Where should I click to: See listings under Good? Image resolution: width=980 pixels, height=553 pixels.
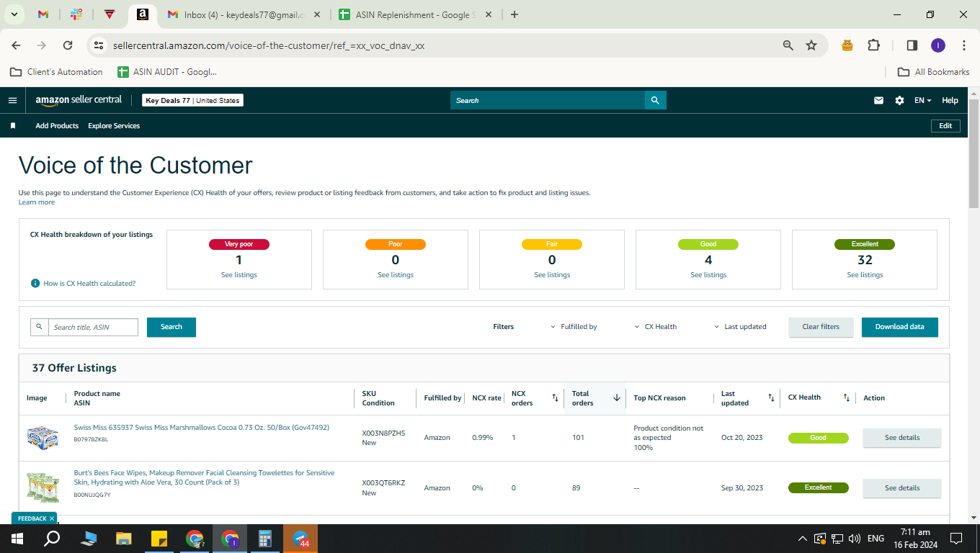click(708, 275)
